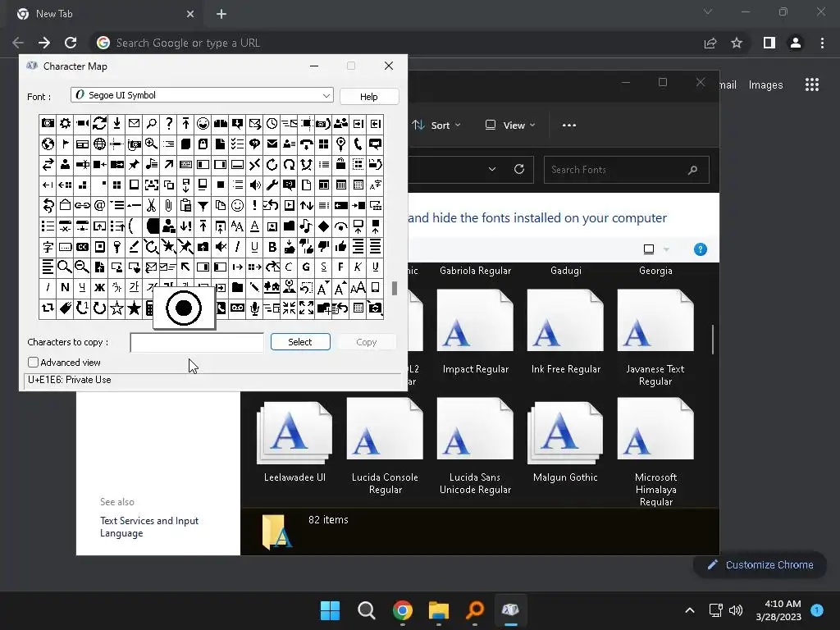Pick the wrench glyph
The height and width of the screenshot is (630, 840).
272,185
